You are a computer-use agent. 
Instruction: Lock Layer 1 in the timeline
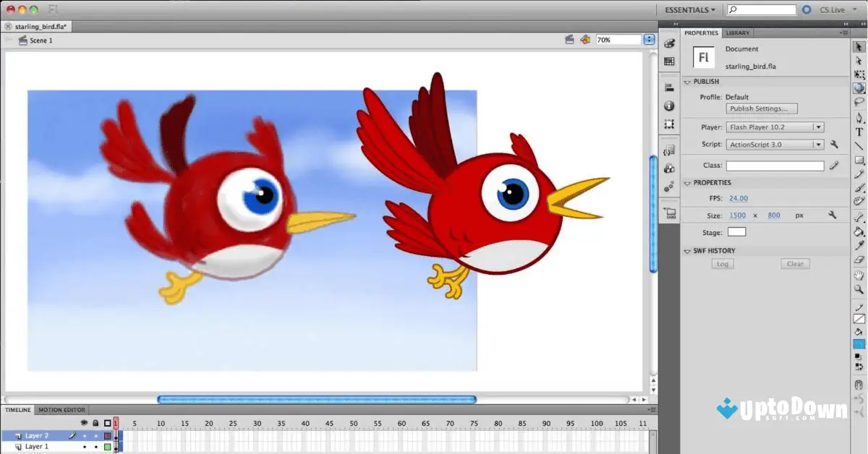96,447
